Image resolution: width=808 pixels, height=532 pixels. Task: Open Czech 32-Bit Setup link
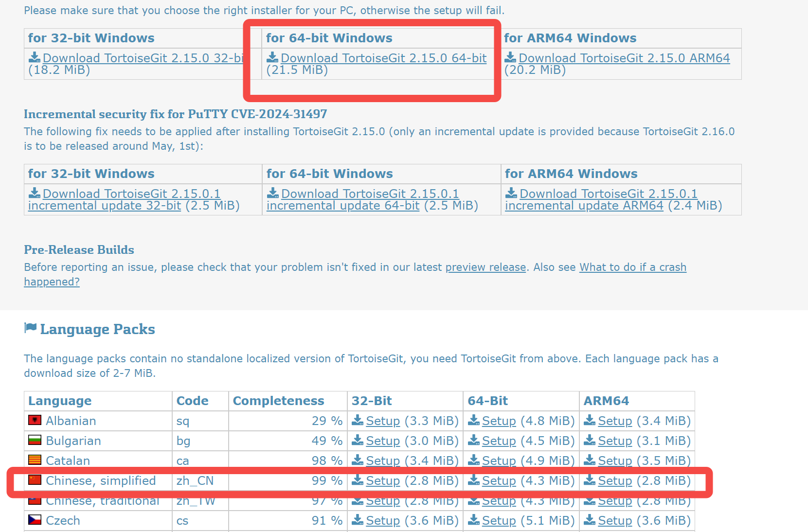tap(383, 520)
